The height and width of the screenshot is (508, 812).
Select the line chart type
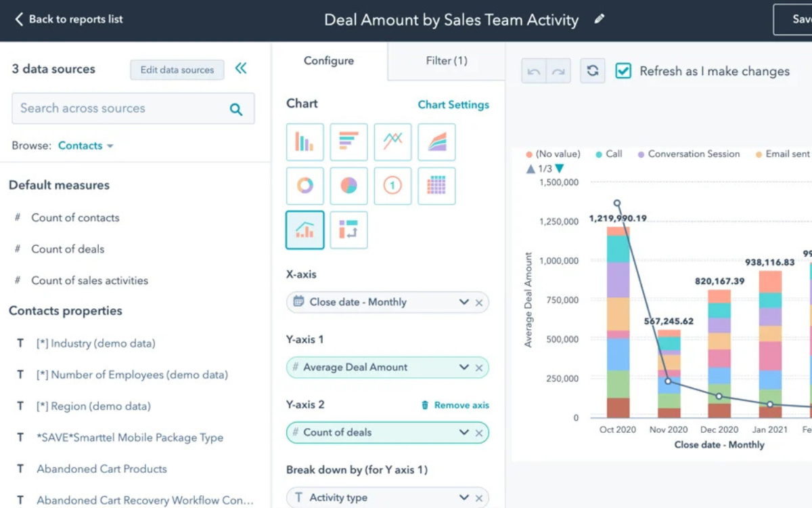click(x=392, y=142)
